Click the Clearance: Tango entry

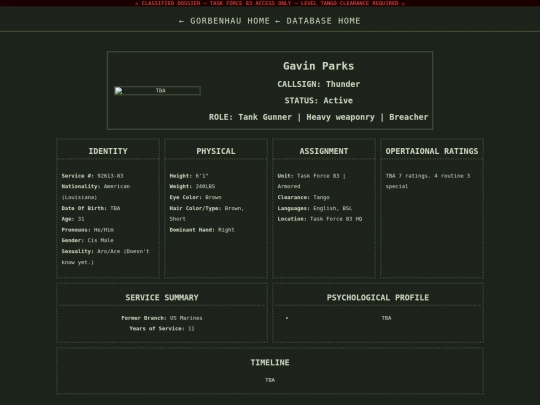pyautogui.click(x=303, y=197)
